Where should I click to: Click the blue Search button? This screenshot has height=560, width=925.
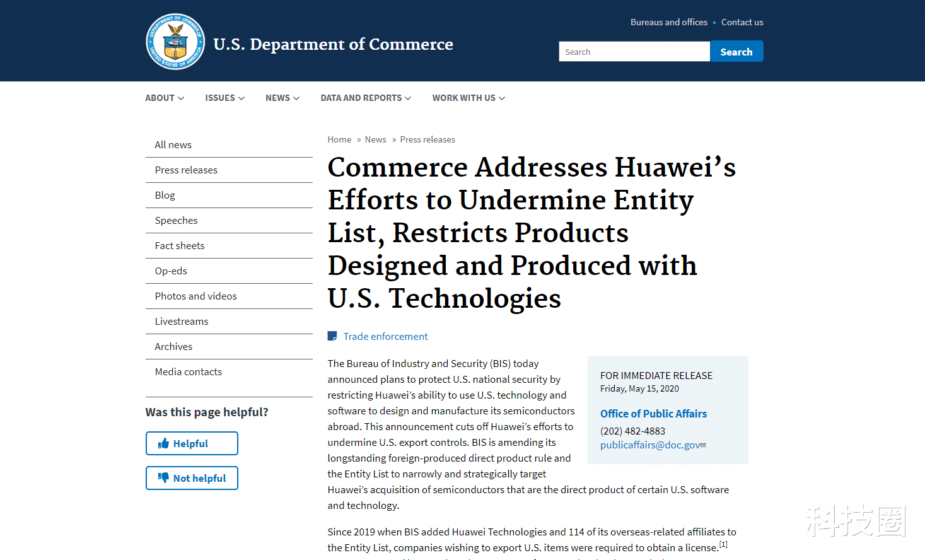(x=736, y=52)
